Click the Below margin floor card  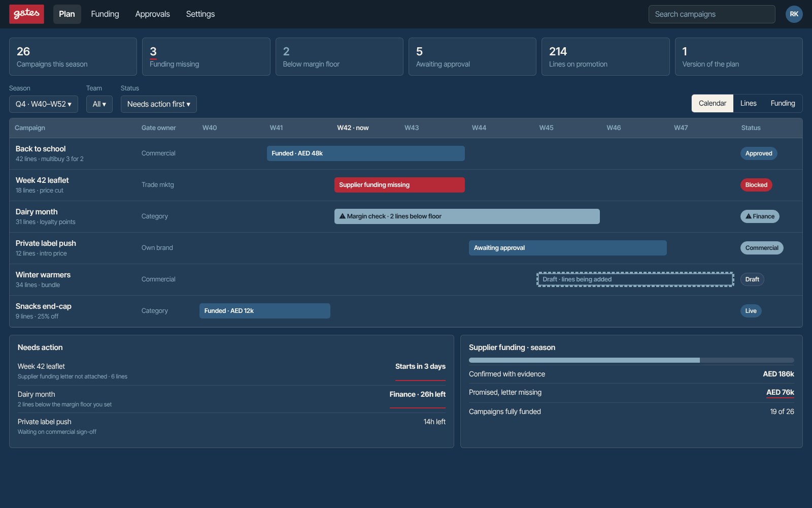(340, 57)
